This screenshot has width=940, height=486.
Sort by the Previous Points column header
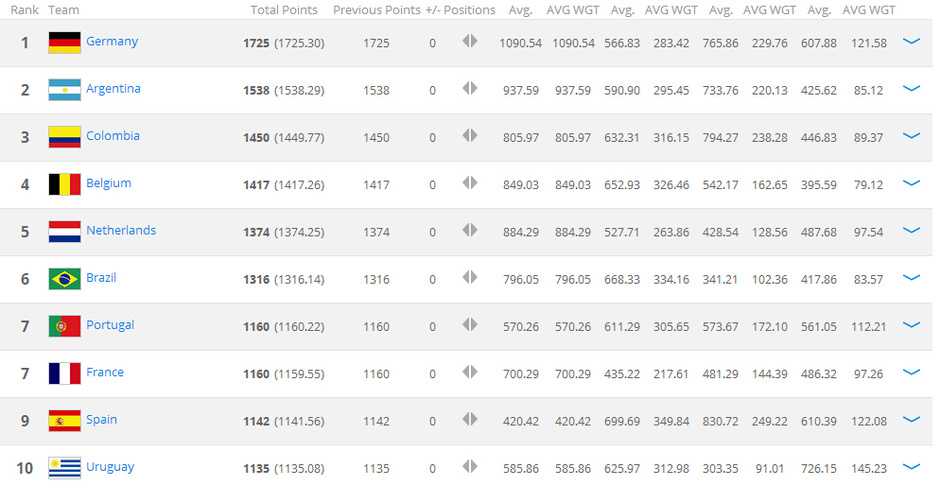point(377,10)
